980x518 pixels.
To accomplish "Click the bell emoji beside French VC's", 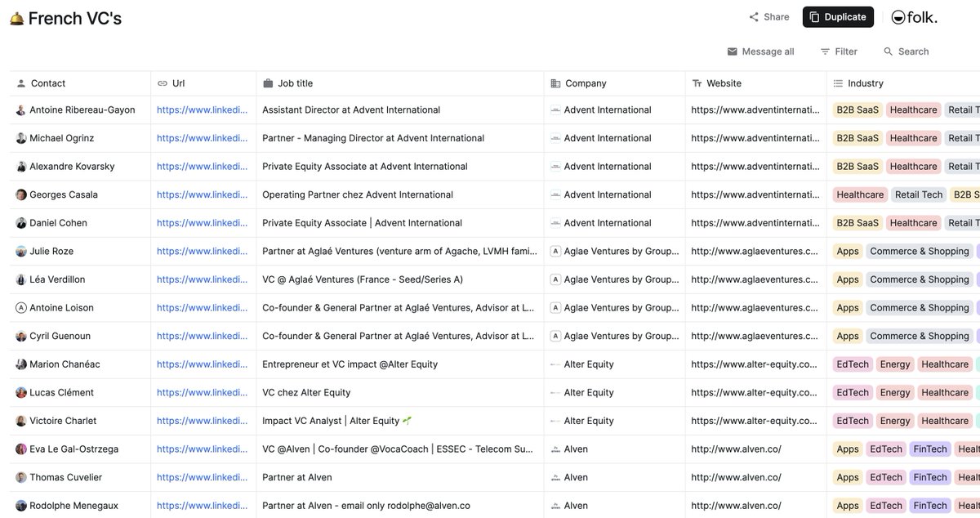I will pyautogui.click(x=16, y=19).
